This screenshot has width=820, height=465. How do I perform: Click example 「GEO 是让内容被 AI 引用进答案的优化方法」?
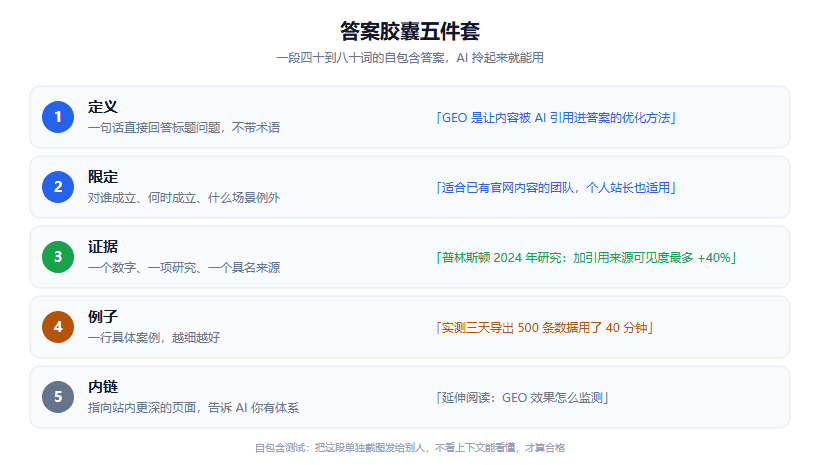coord(556,118)
